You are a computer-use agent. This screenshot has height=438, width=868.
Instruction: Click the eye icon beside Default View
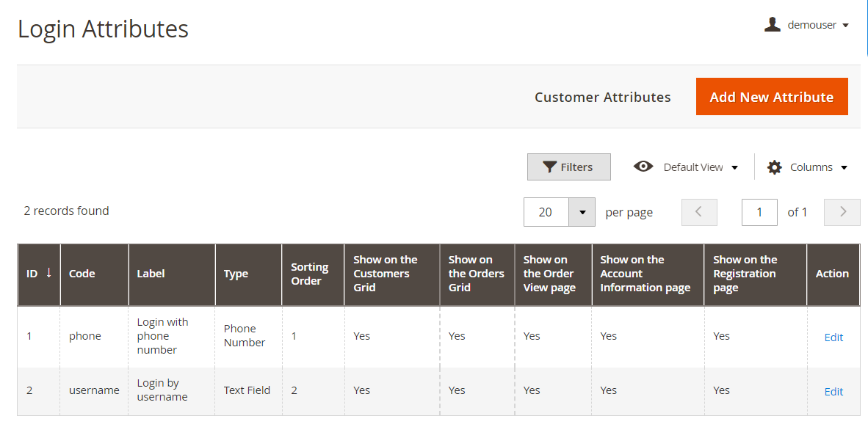643,167
